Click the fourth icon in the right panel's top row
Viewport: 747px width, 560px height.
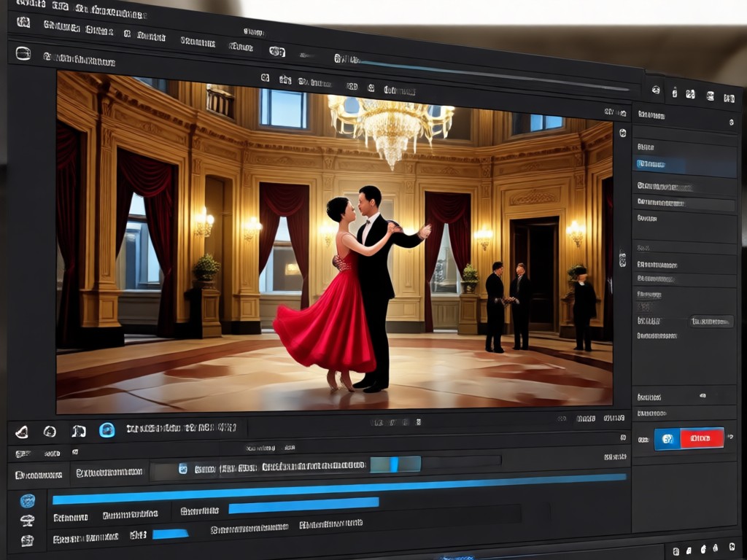(711, 96)
